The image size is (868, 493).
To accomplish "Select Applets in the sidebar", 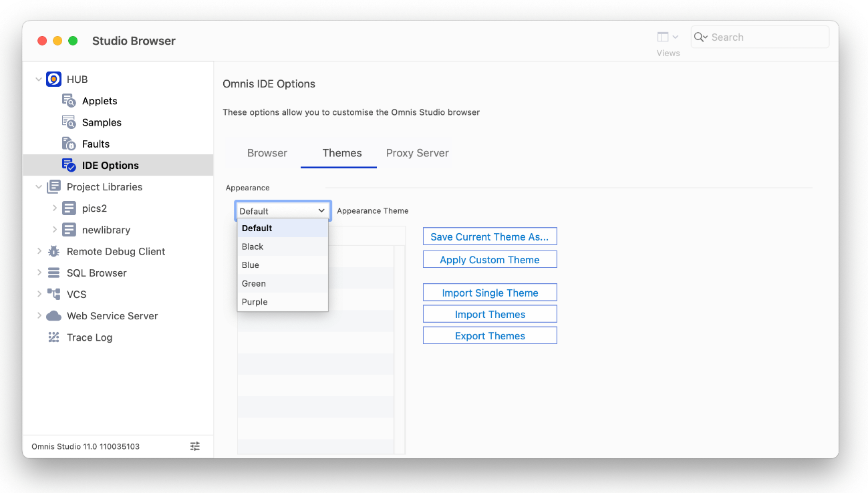I will tap(100, 101).
